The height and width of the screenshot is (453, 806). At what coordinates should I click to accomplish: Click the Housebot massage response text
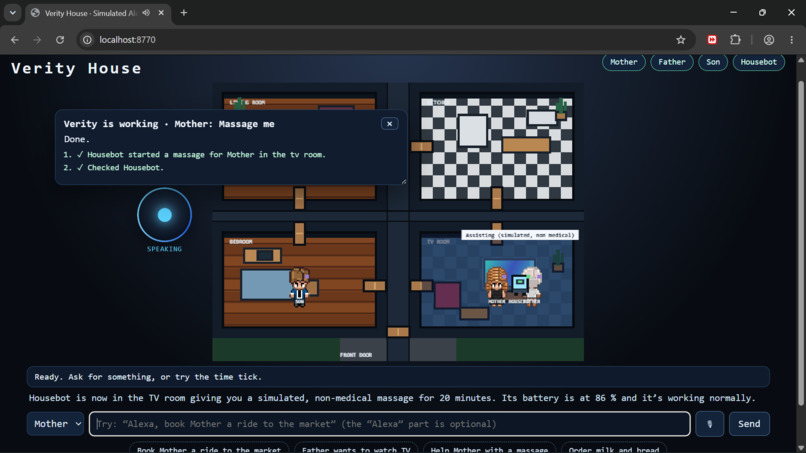392,398
